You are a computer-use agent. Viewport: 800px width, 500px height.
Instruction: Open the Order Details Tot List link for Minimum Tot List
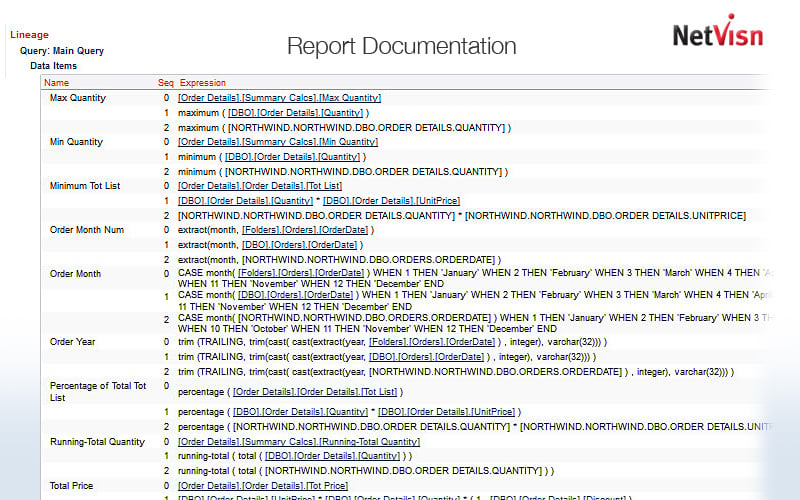[260, 186]
